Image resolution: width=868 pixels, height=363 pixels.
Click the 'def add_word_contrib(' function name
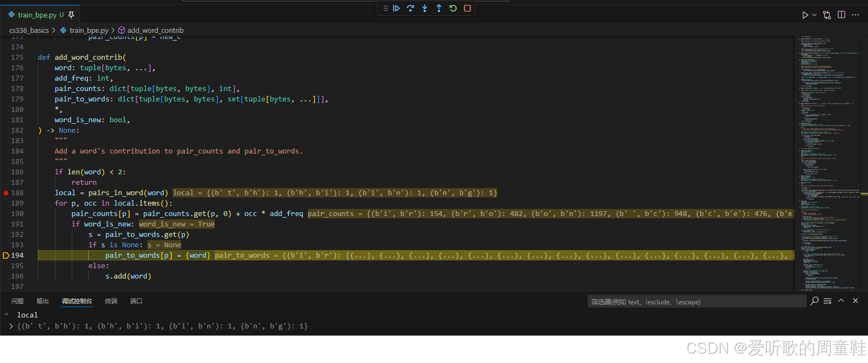click(x=88, y=58)
